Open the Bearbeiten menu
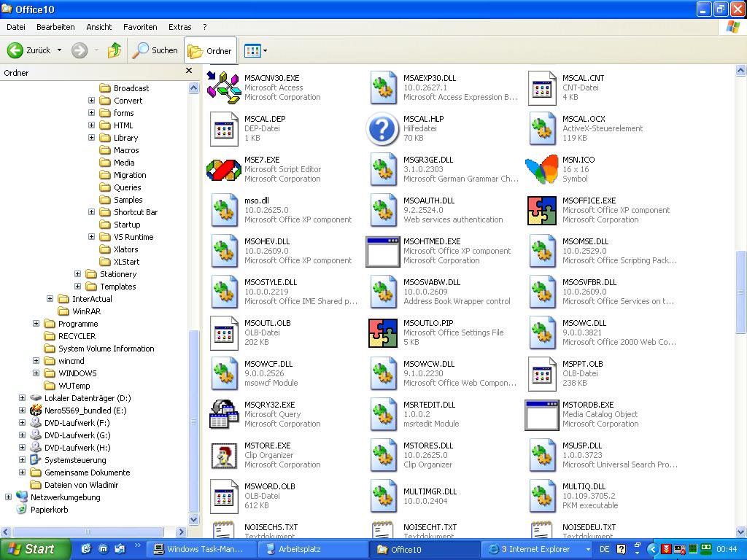This screenshot has height=560, width=747. (x=55, y=27)
